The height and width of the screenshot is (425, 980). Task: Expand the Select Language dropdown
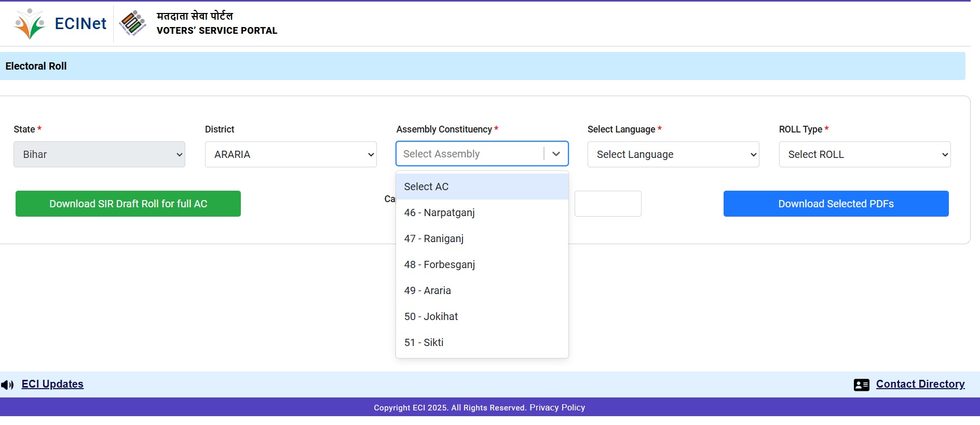[x=673, y=154]
